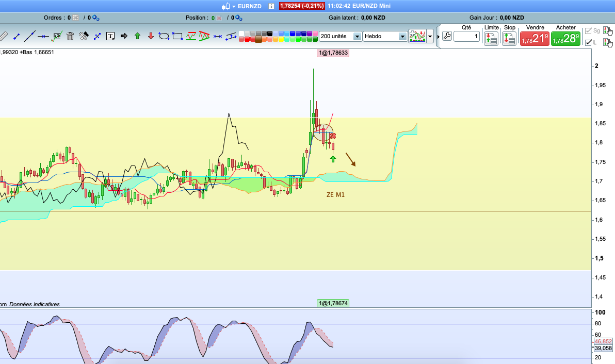Image resolution: width=615 pixels, height=364 pixels.
Task: Select the trash can delete tool
Action: point(70,36)
